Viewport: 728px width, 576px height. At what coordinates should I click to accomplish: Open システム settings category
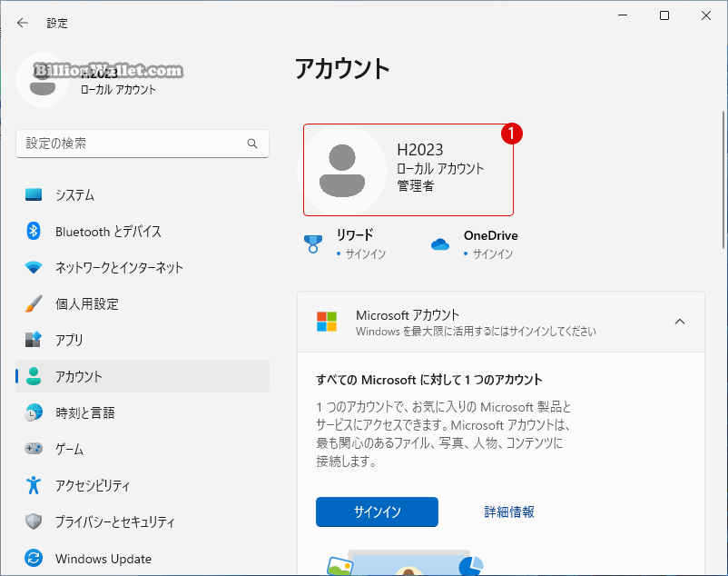143,194
